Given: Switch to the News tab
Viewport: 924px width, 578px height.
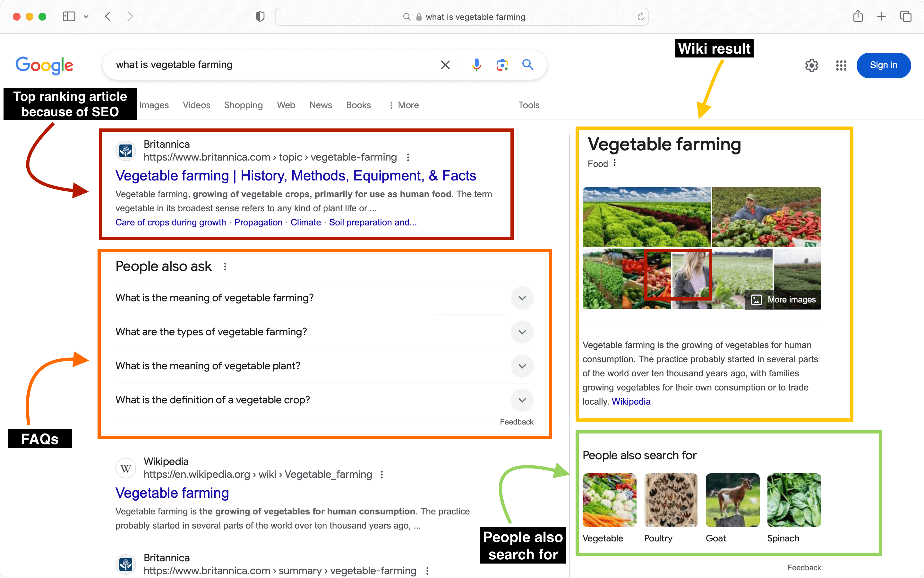Looking at the screenshot, I should pos(321,105).
